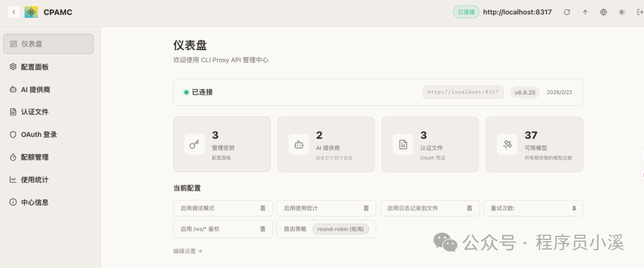
Task: Click the logout icon at header edge
Action: pyautogui.click(x=639, y=13)
